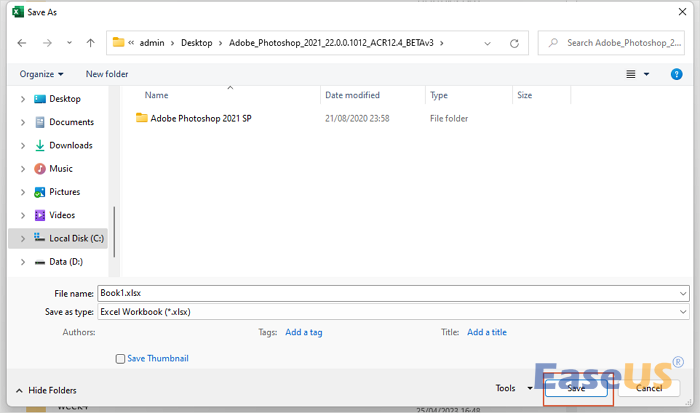Collapse the pane with Hide Folders
700x413 pixels.
(46, 390)
